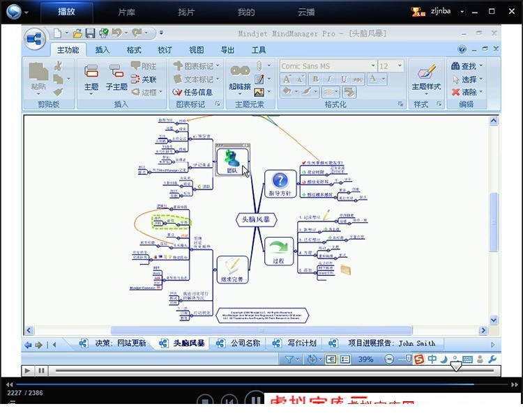The width and height of the screenshot is (523, 420).
Task: Click the 主题 insert topic icon
Action: click(x=91, y=77)
